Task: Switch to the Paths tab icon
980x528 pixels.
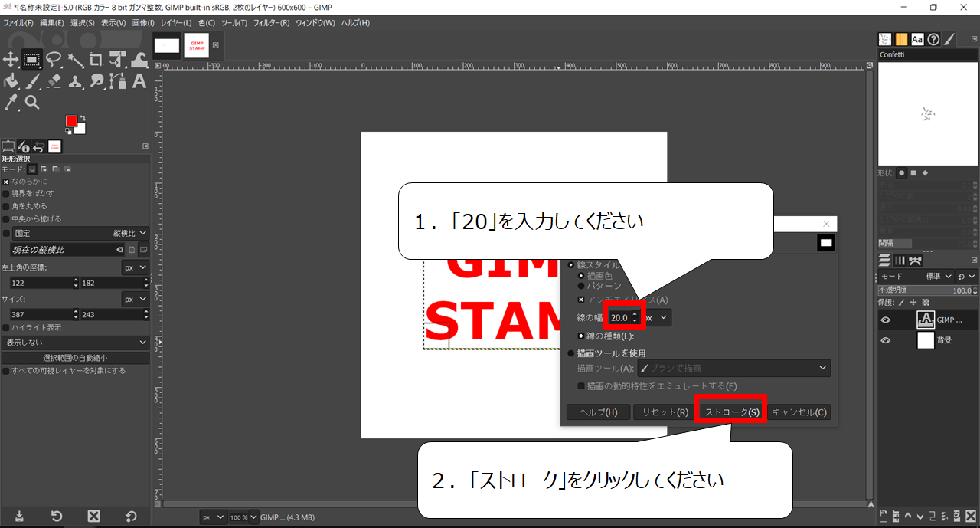Action: point(915,261)
